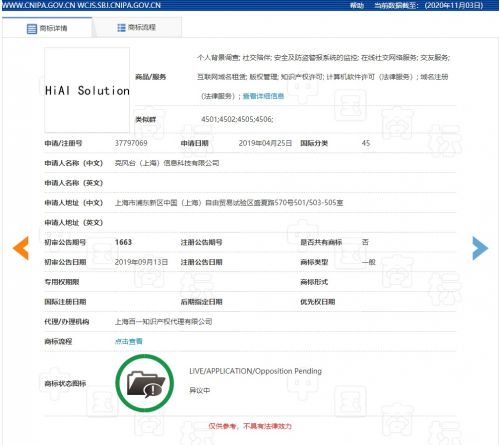
Task: Select preliminary announcement date 2019年09月13日
Action: [x=141, y=262]
